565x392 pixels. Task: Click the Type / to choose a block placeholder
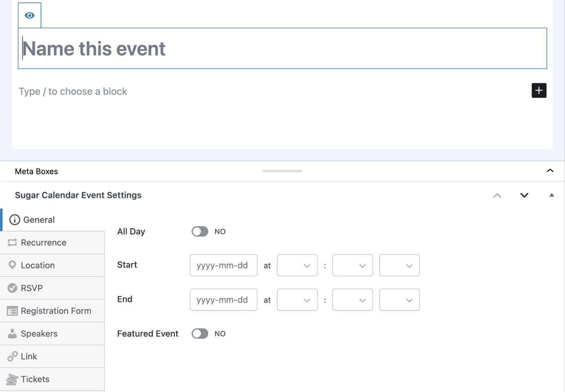tap(73, 91)
